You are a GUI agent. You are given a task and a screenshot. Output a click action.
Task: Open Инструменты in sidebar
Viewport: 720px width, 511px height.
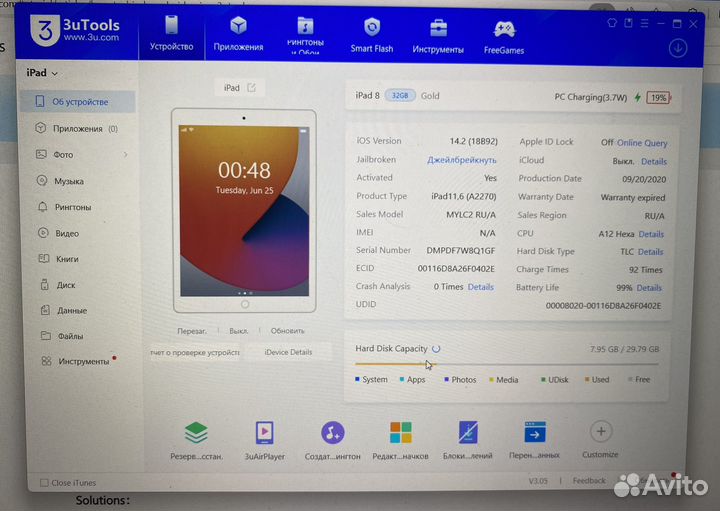click(78, 361)
